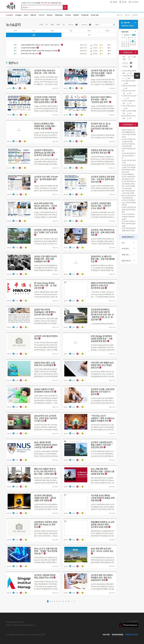Select the 경제 category tab
Image resolution: width=144 pixels, height=644 pixels.
click(x=52, y=31)
